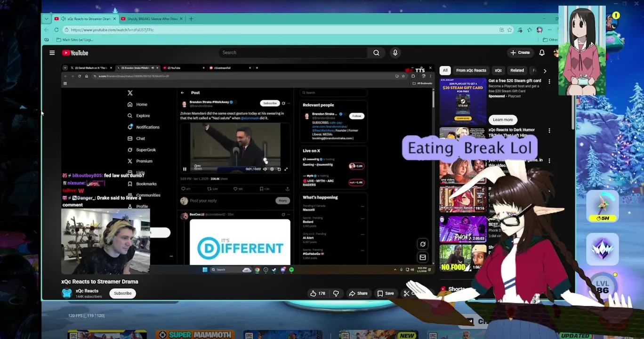Start voice search with the microphone icon
Viewport: 644px width, 339px height.
click(x=395, y=53)
